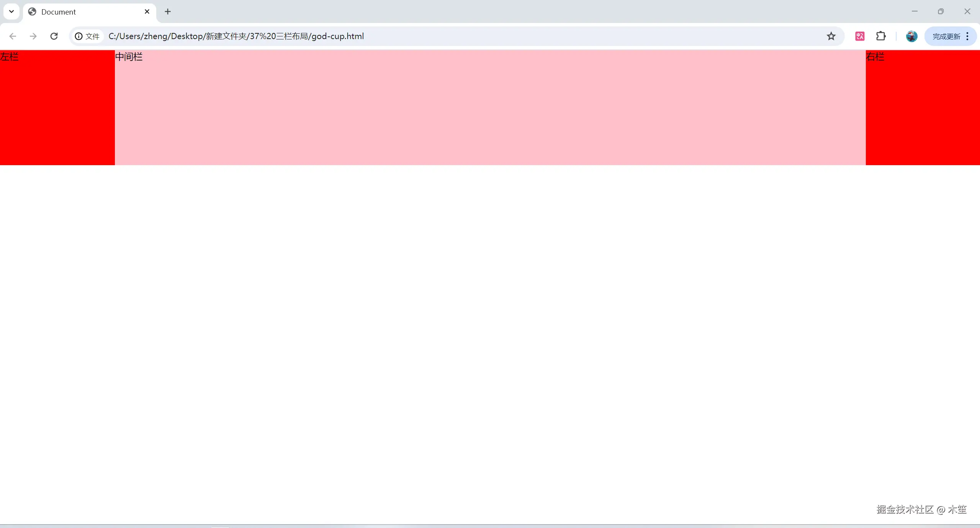
Task: Click the globe favicon on the Document tab
Action: [32, 11]
